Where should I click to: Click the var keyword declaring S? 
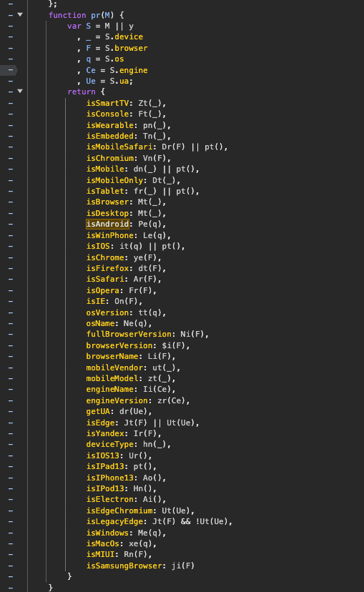pyautogui.click(x=74, y=26)
